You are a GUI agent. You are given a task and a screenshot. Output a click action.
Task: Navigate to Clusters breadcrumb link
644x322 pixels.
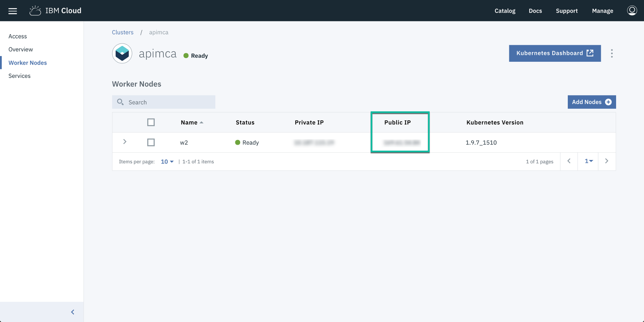tap(123, 32)
